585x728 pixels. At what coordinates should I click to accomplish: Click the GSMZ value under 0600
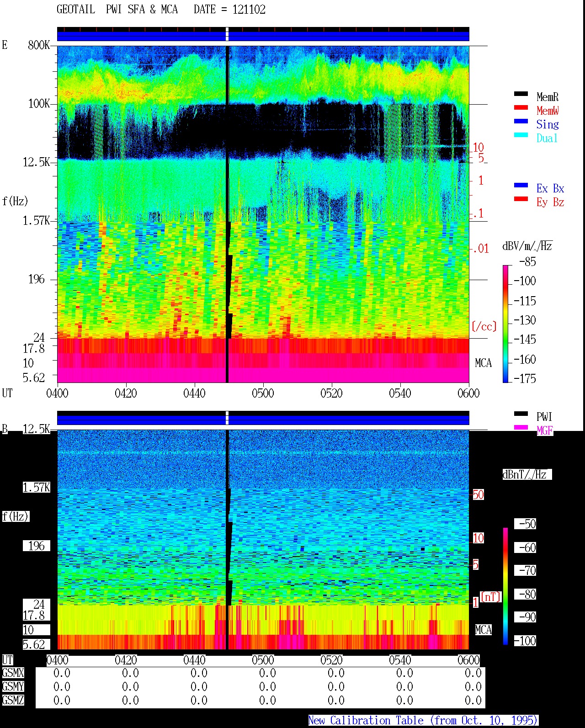click(x=473, y=700)
